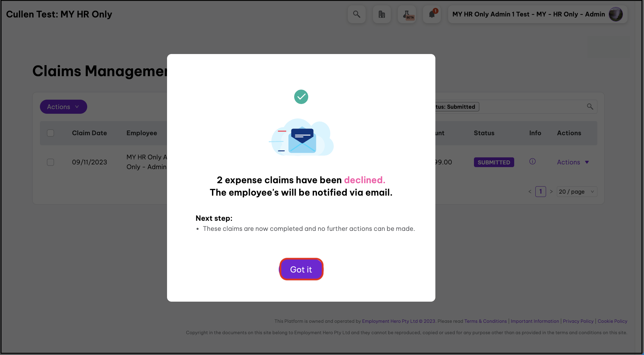Click the info icon on claim row
Viewport: 644px width, 355px height.
tap(532, 161)
